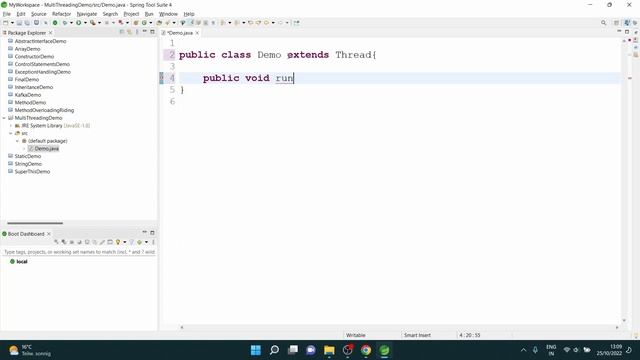Open Package Explorer view menu
640x360 pixels.
(x=137, y=32)
